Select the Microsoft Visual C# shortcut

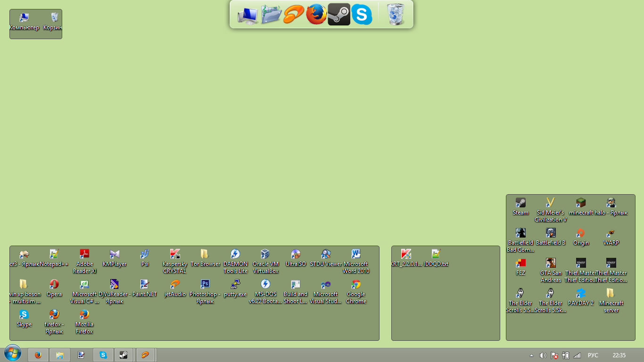[x=84, y=292]
